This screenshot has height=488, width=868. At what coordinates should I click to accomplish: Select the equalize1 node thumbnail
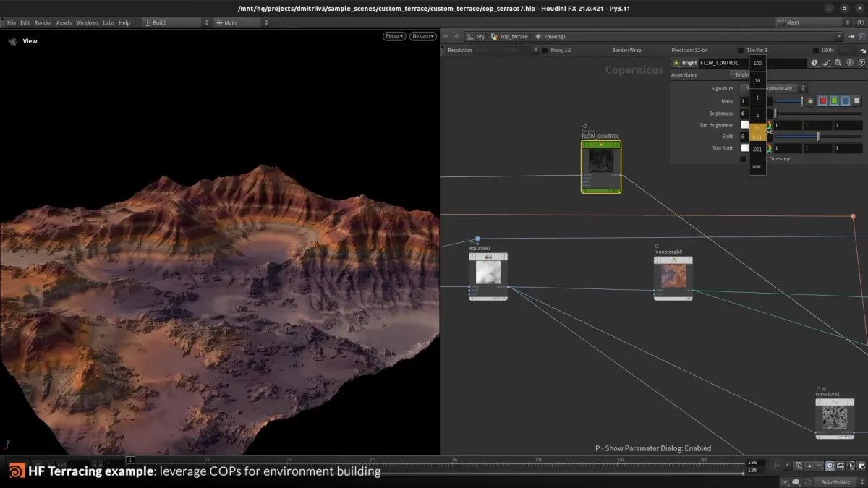pos(488,275)
